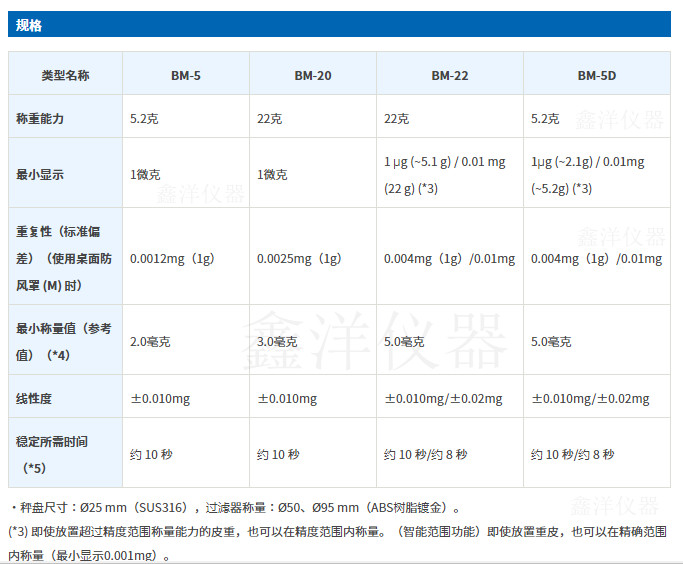Click the 规格 section title bar

[x=339, y=25]
